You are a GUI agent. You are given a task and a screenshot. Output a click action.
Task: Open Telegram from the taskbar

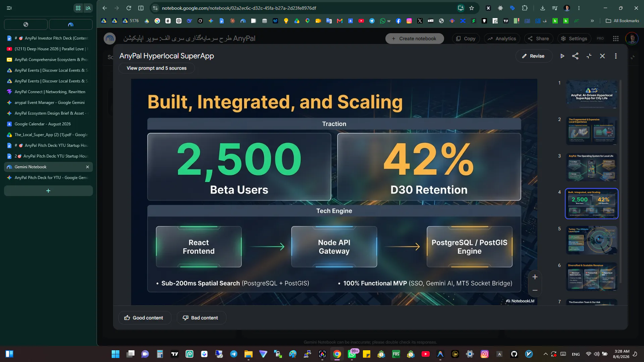(234, 354)
